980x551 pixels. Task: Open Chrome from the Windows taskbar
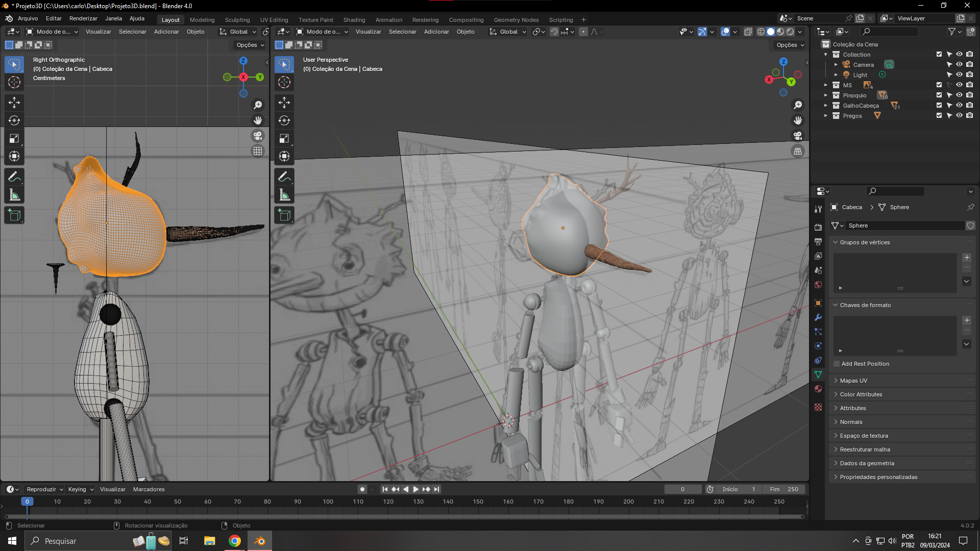click(x=235, y=541)
